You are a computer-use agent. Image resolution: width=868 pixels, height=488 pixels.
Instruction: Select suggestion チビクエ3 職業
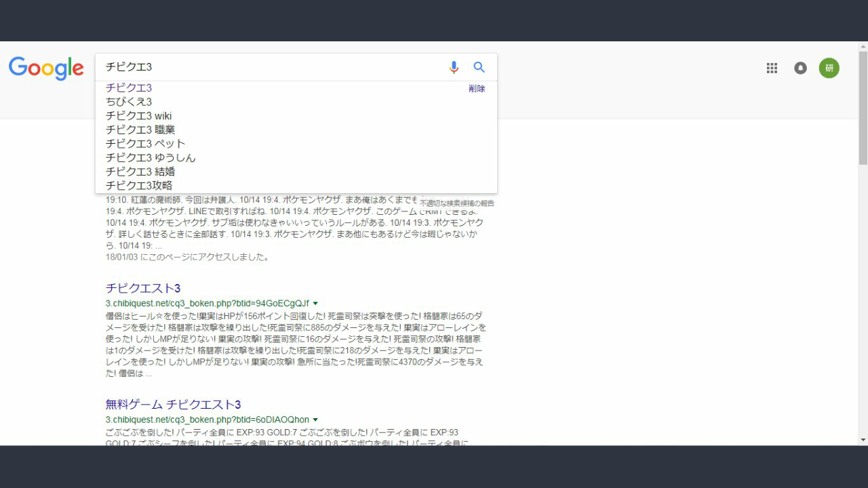(x=140, y=129)
